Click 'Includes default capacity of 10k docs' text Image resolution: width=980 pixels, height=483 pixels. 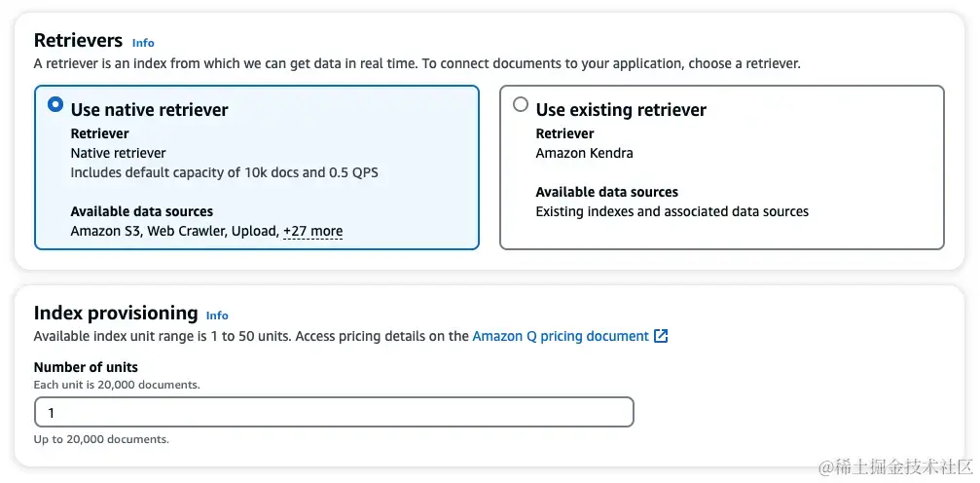click(224, 172)
